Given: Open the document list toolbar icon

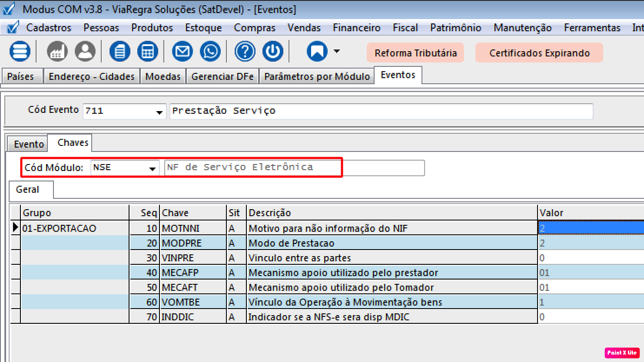Looking at the screenshot, I should [120, 52].
